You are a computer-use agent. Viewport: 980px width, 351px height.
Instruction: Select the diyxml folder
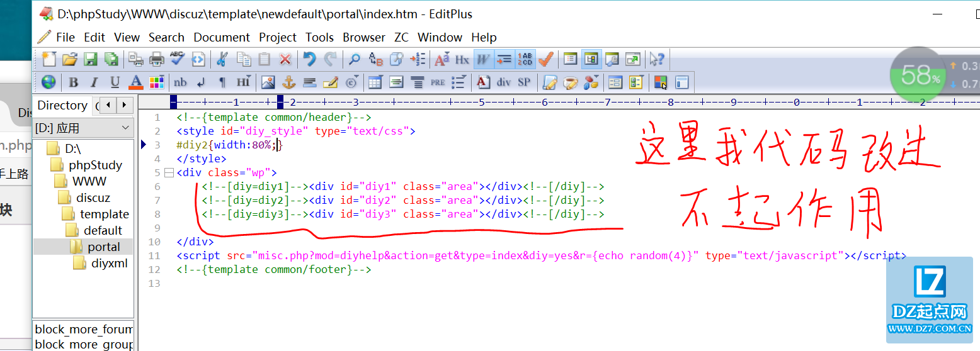point(109,263)
